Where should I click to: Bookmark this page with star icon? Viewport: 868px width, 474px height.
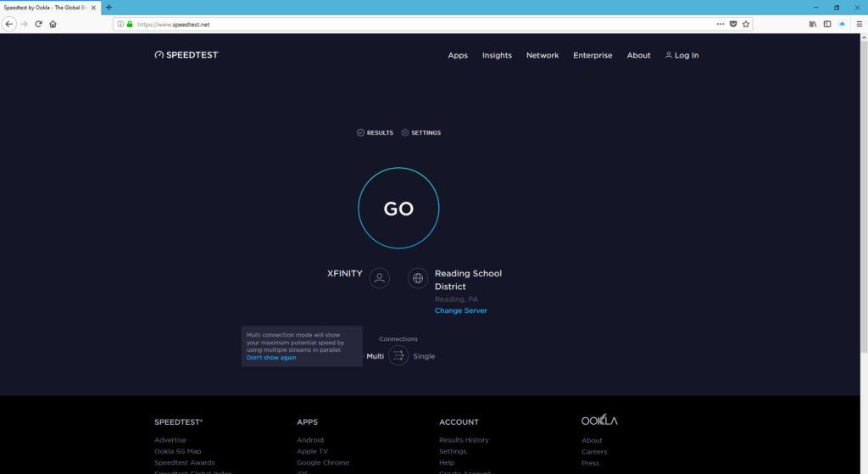click(x=746, y=24)
